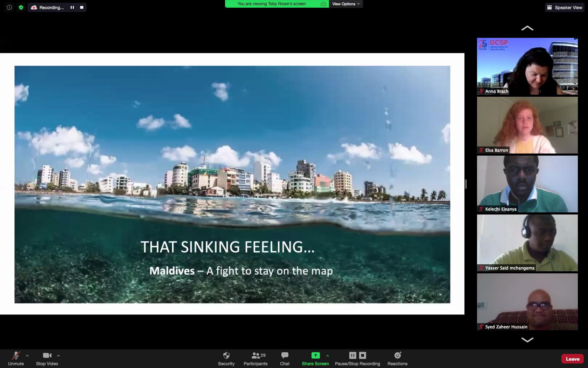The width and height of the screenshot is (588, 368).
Task: Expand video options arrow beside Stop Video
Action: (58, 356)
